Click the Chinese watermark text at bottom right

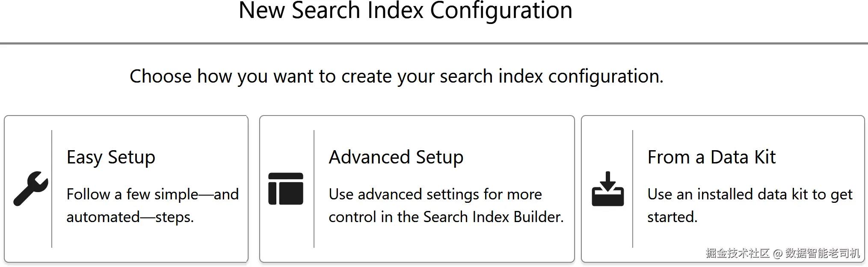pyautogui.click(x=782, y=253)
